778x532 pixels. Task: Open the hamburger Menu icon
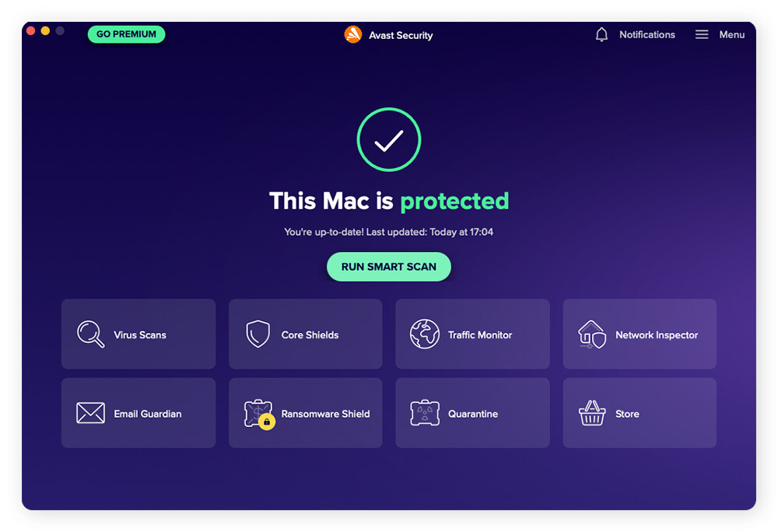[702, 35]
